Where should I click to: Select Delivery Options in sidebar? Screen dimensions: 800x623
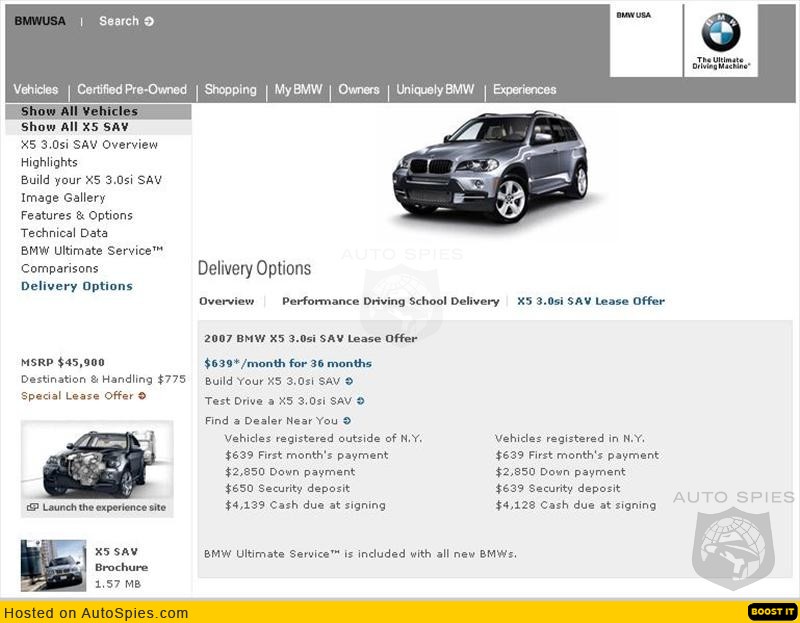(77, 286)
